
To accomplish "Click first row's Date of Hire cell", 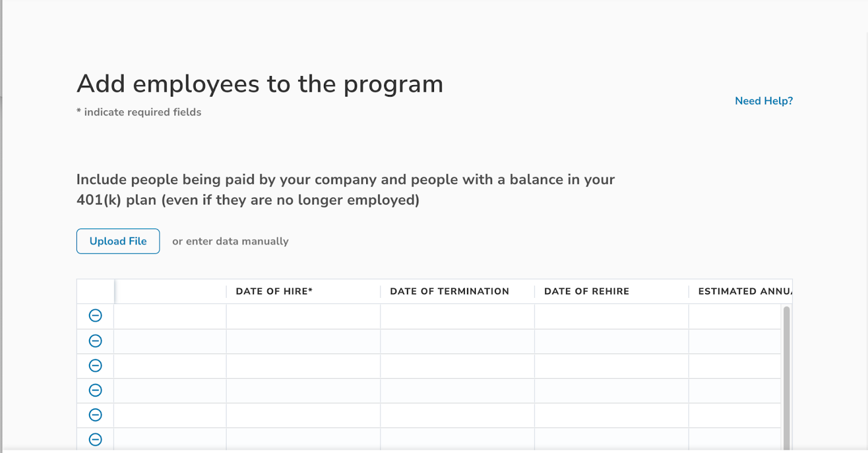I will point(303,316).
